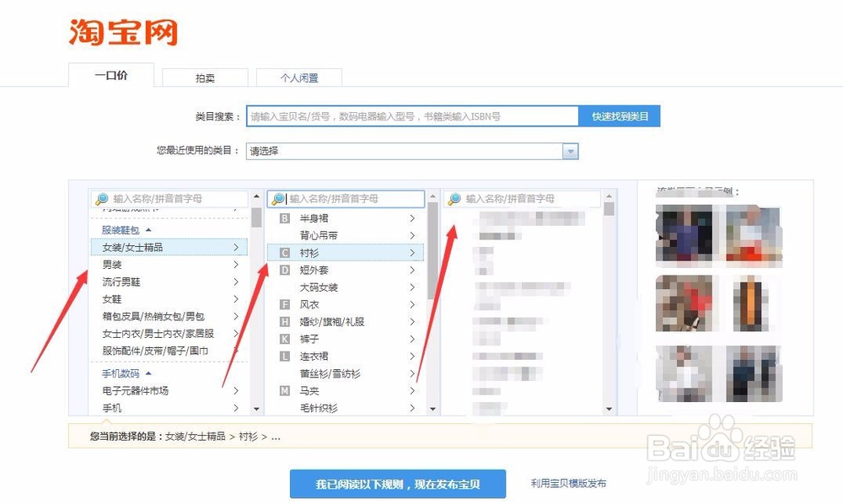Click the K letter index icon
This screenshot has width=843, height=504.
pos(285,339)
